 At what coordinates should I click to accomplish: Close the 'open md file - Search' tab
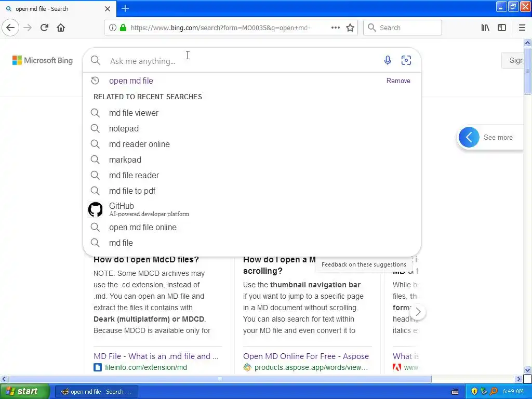[x=107, y=9]
